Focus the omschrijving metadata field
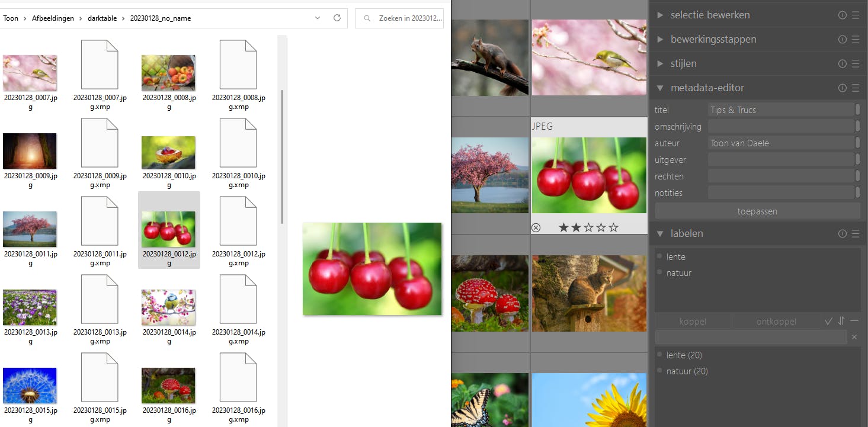868x427 pixels. [781, 126]
